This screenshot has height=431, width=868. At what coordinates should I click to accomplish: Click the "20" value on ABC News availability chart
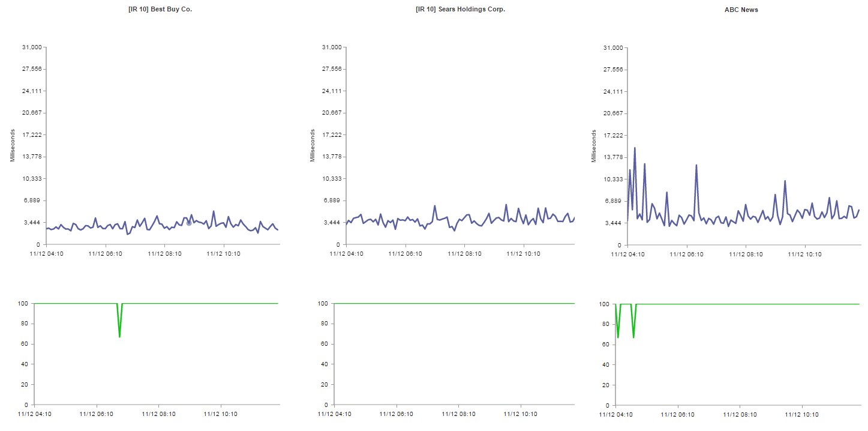pos(607,385)
